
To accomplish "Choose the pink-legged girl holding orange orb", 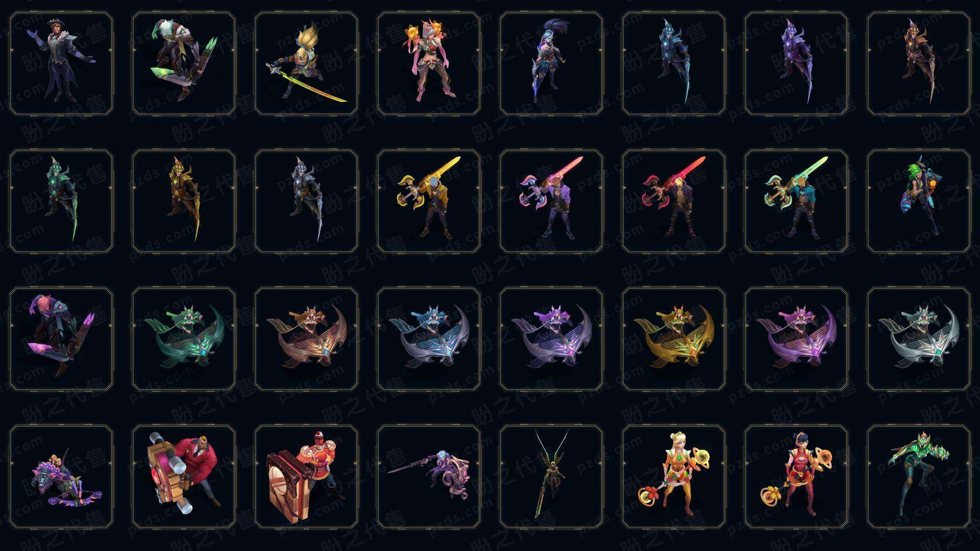I will [x=429, y=64].
